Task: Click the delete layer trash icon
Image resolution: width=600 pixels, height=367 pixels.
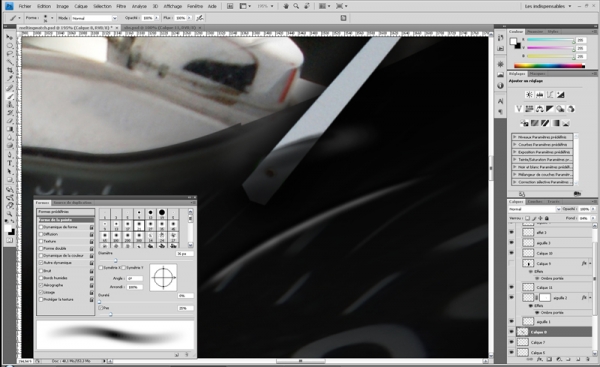Action: [587, 360]
